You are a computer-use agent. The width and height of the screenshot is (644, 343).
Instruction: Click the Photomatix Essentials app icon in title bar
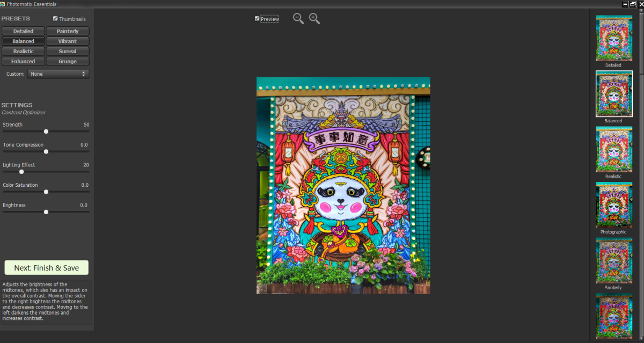click(x=3, y=4)
